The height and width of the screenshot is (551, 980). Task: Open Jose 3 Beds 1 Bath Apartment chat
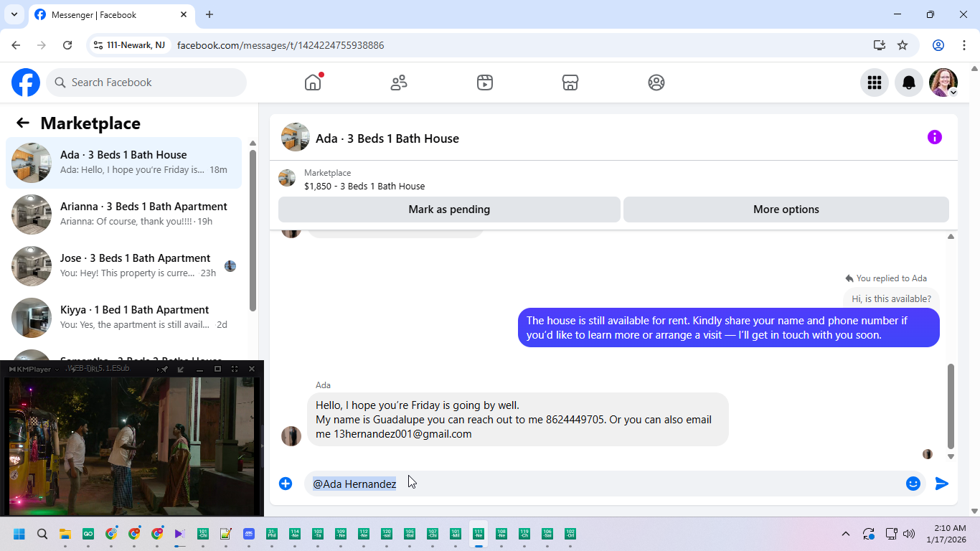(123, 266)
